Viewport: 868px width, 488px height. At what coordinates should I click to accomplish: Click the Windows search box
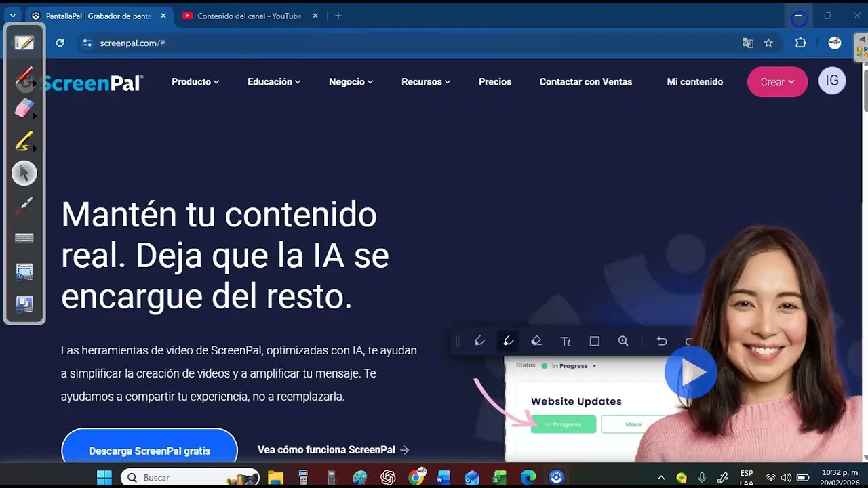tap(191, 478)
